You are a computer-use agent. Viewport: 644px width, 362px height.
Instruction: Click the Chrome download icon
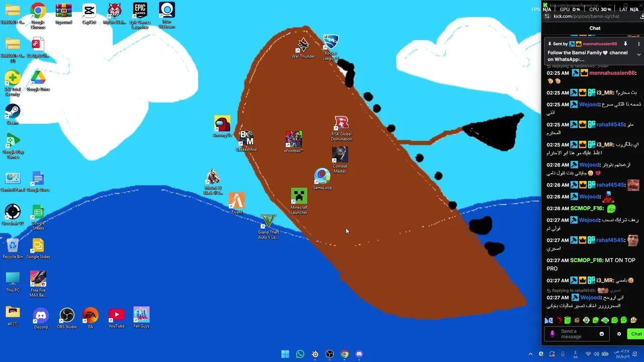point(641,16)
